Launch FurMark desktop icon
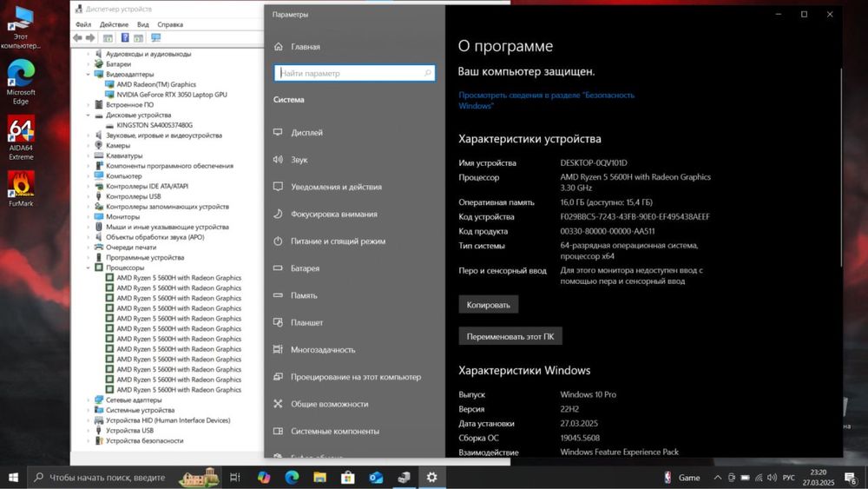868x489 pixels. (x=21, y=188)
